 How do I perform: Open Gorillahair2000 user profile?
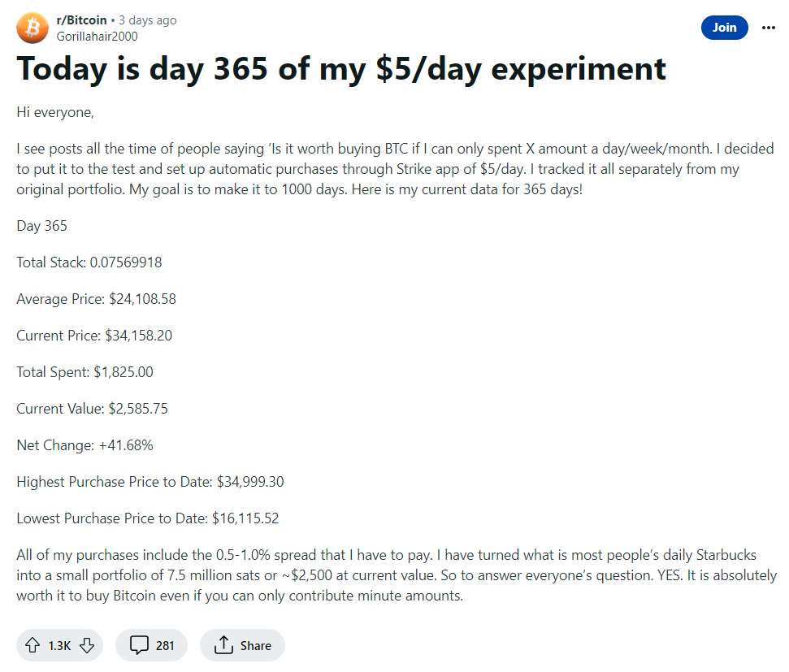[x=98, y=37]
